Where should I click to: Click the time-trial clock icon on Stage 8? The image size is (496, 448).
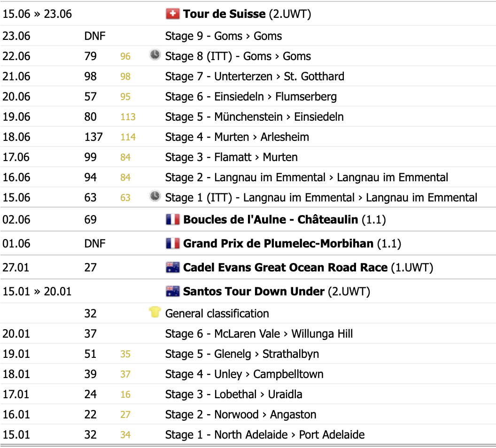click(x=155, y=55)
